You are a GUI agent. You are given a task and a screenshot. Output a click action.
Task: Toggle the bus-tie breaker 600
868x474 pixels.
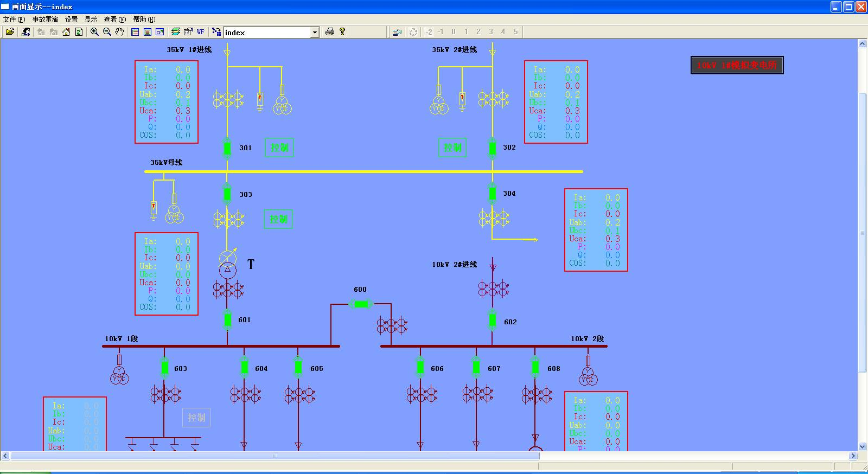coord(360,304)
